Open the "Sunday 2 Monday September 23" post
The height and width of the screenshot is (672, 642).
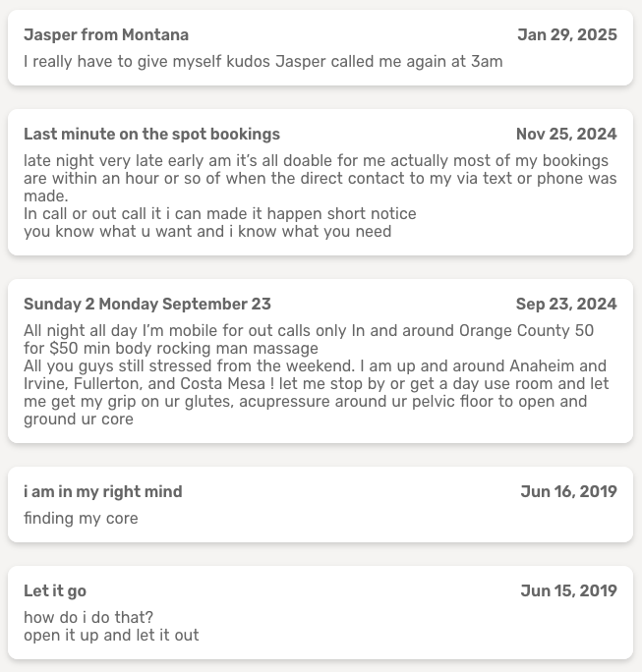point(147,305)
